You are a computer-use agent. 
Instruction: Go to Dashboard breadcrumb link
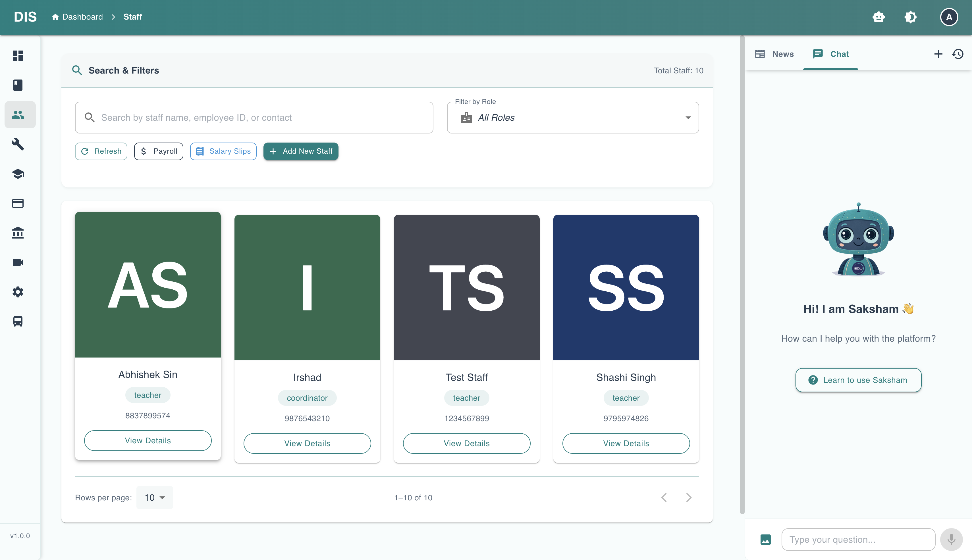coord(77,17)
